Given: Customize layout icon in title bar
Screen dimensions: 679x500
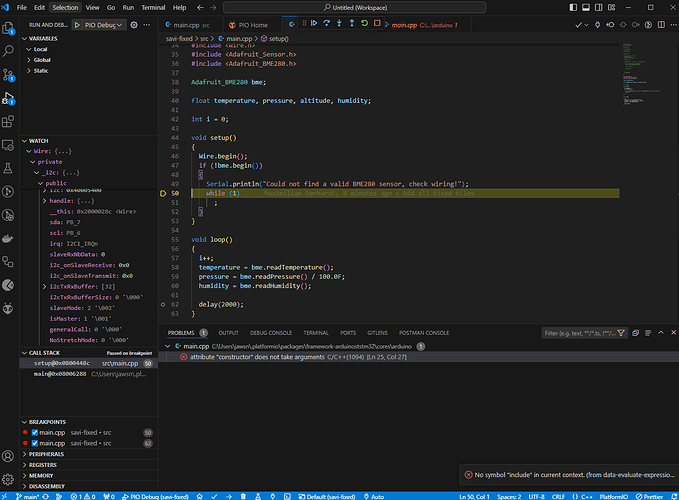Looking at the screenshot, I should pyautogui.click(x=611, y=7).
